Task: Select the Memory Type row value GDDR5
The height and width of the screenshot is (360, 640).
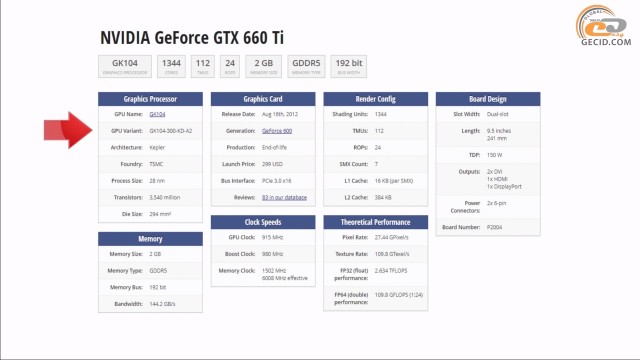Action: click(x=158, y=271)
